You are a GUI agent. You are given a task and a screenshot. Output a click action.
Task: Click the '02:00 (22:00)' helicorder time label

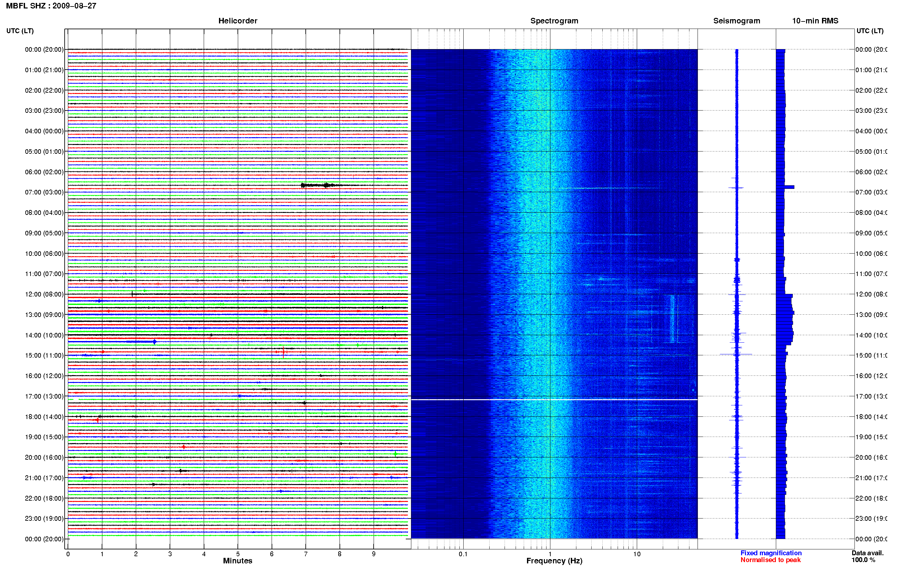tap(44, 90)
